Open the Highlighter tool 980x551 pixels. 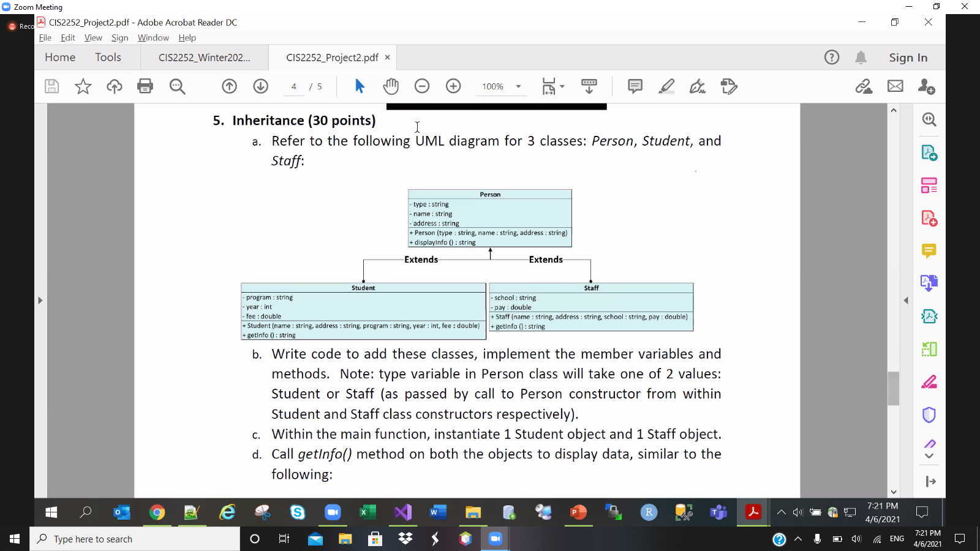point(667,86)
